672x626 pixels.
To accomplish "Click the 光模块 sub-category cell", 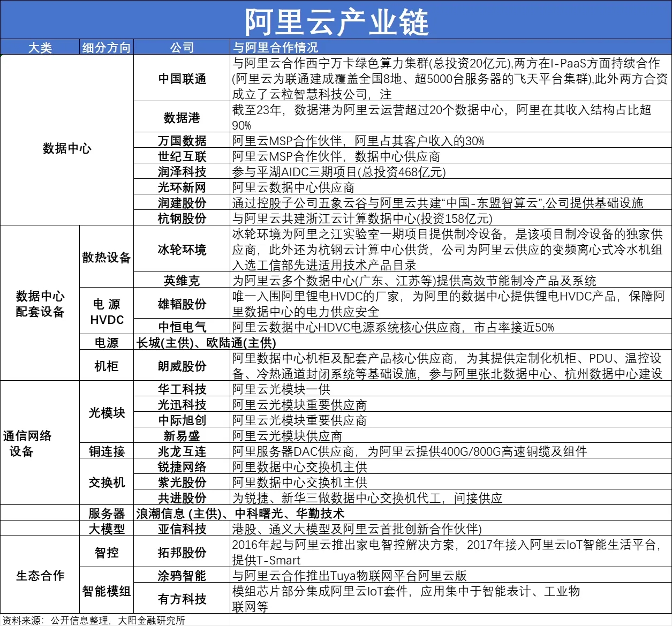I will 107,412.
